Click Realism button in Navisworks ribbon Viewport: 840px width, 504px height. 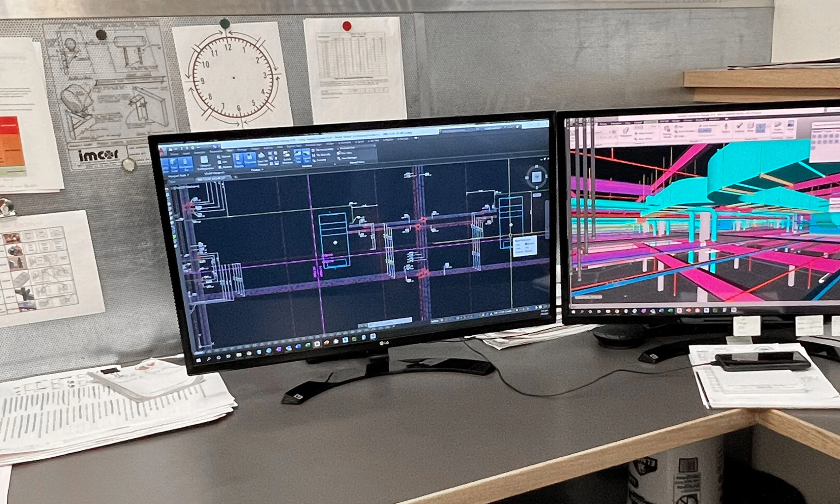(726, 128)
